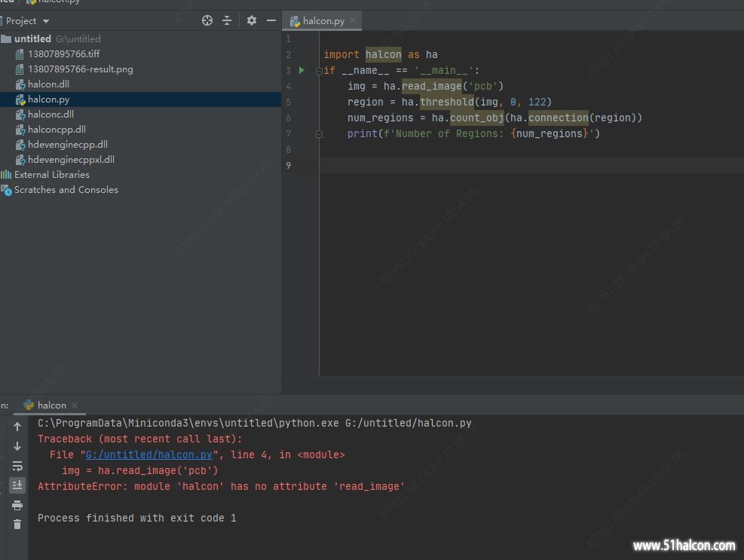Image resolution: width=744 pixels, height=560 pixels.
Task: Open Scratches and Consoles node
Action: (66, 190)
